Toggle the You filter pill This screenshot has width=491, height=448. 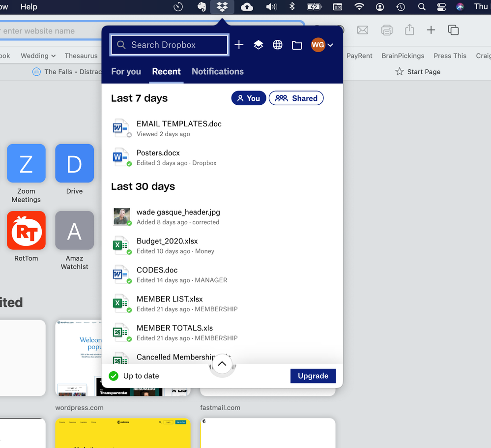pyautogui.click(x=248, y=98)
